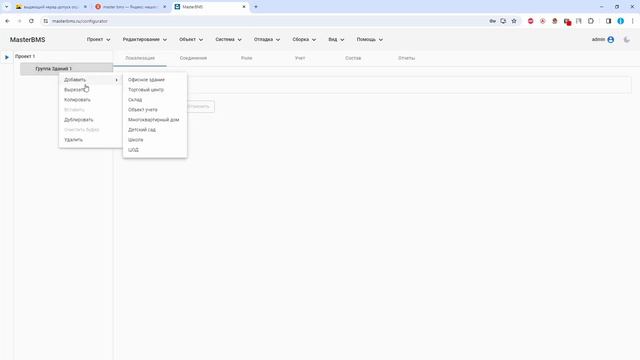Choose Добавить in the context menu

[91, 80]
